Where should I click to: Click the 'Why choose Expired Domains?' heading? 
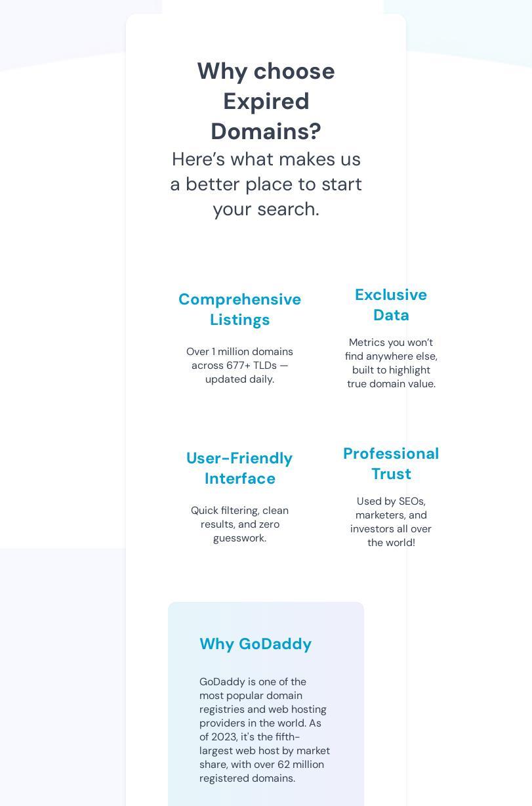tap(266, 101)
